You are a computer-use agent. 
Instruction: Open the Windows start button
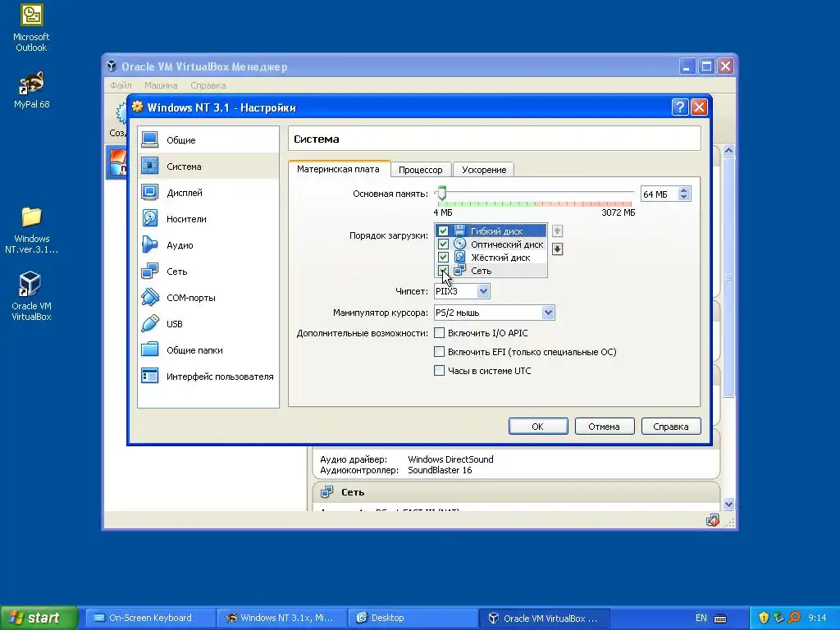click(x=39, y=618)
